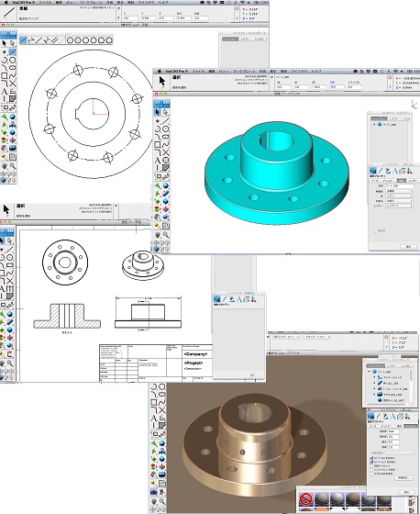Choose the highlighted single-line option in the line sub-toolbar

point(23,40)
